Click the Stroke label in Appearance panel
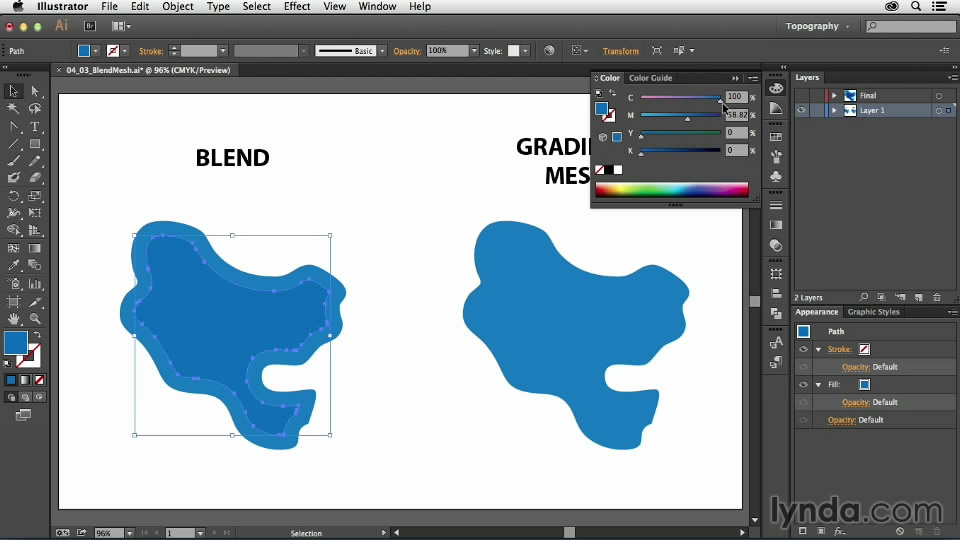Screen dimensions: 960x540 point(839,349)
